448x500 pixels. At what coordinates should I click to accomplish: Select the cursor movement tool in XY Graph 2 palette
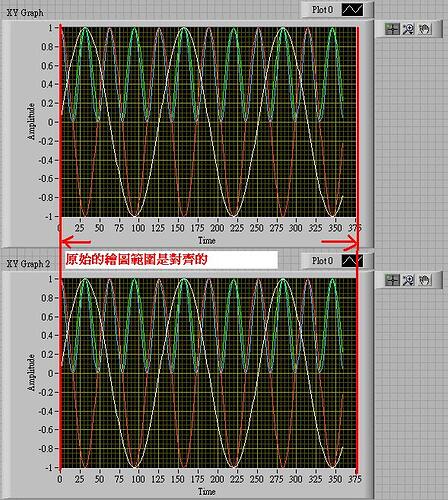coord(392,280)
